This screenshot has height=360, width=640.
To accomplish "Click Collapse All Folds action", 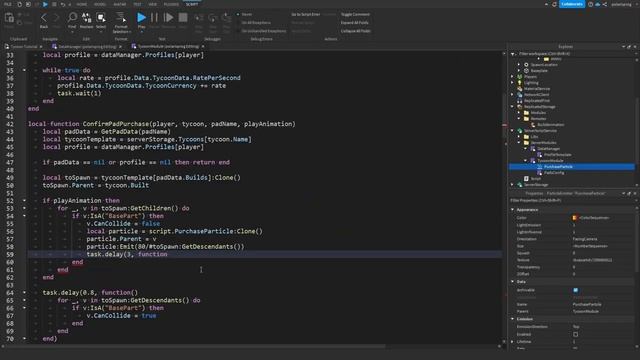I will (x=356, y=31).
